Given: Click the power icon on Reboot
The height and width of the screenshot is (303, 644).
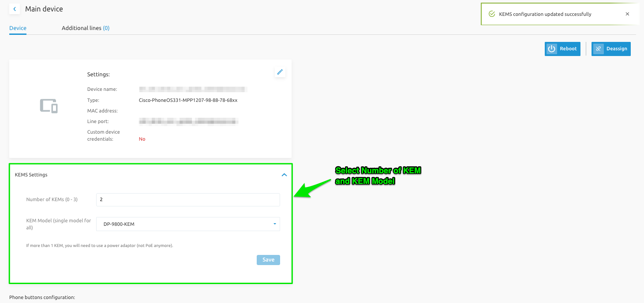Looking at the screenshot, I should (552, 49).
